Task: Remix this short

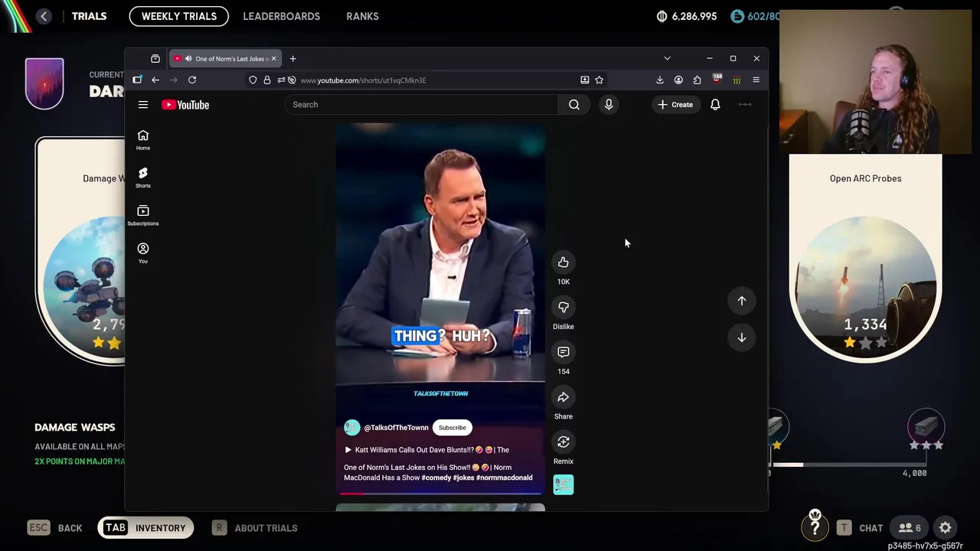Action: point(563,442)
